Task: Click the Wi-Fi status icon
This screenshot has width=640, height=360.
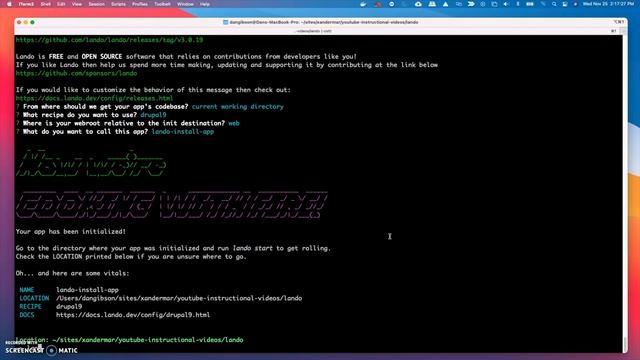Action: click(543, 4)
